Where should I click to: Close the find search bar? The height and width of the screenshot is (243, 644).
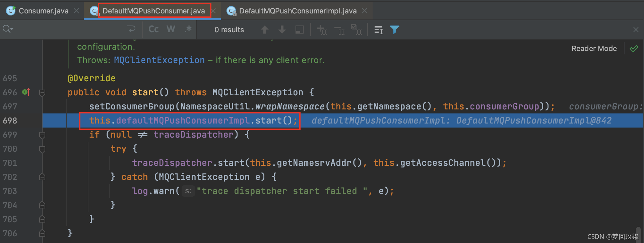tap(636, 30)
